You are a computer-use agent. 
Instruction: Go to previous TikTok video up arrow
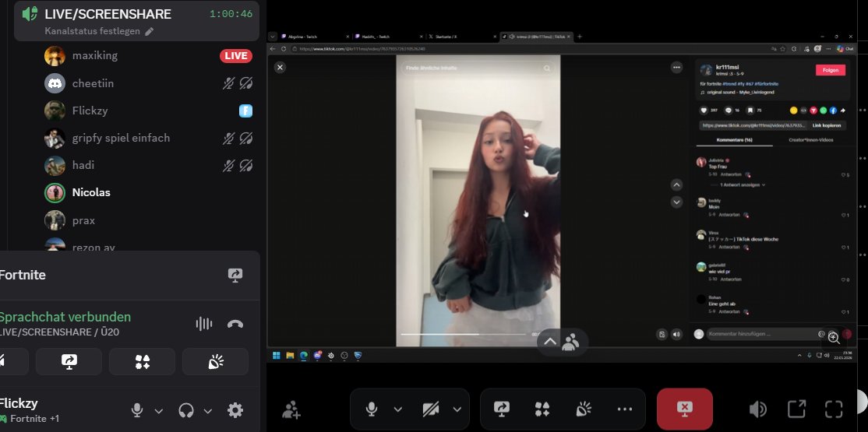[676, 184]
